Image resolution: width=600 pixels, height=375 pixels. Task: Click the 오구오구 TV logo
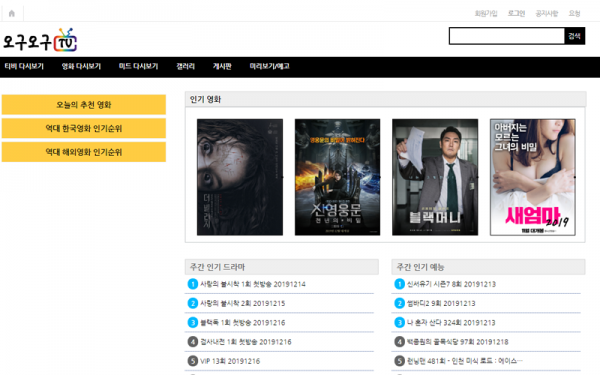(40, 40)
